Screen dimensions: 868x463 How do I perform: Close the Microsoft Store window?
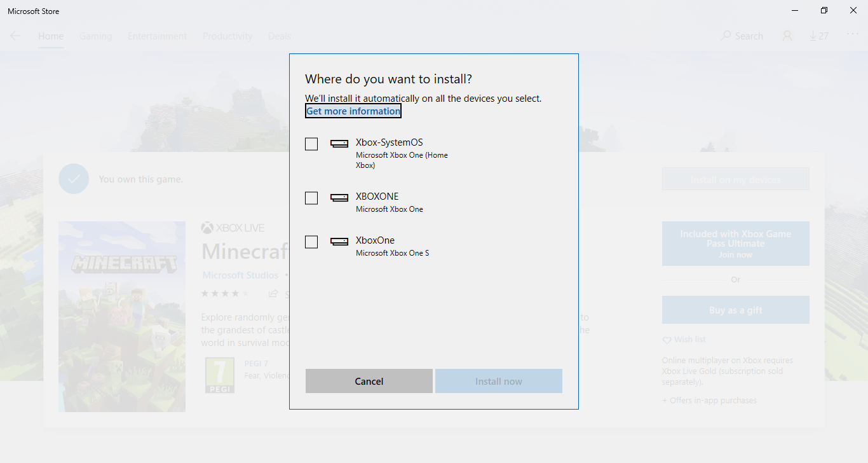pyautogui.click(x=853, y=11)
